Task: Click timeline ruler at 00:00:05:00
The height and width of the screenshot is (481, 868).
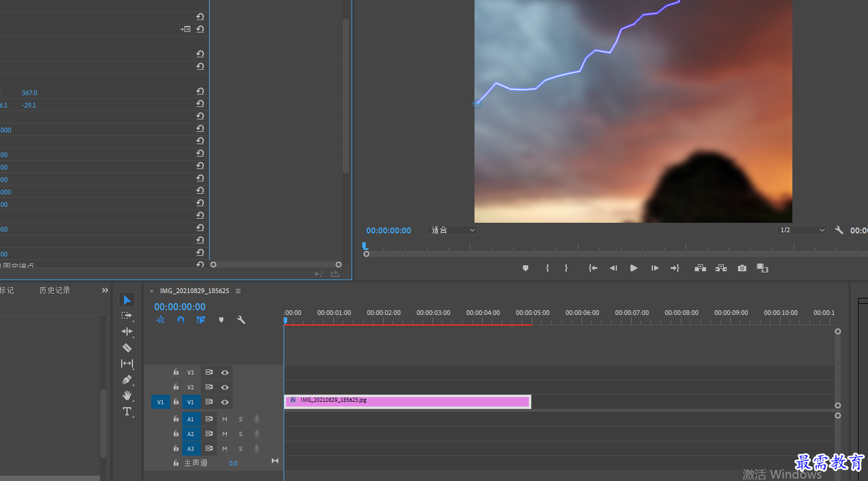Action: pos(532,313)
